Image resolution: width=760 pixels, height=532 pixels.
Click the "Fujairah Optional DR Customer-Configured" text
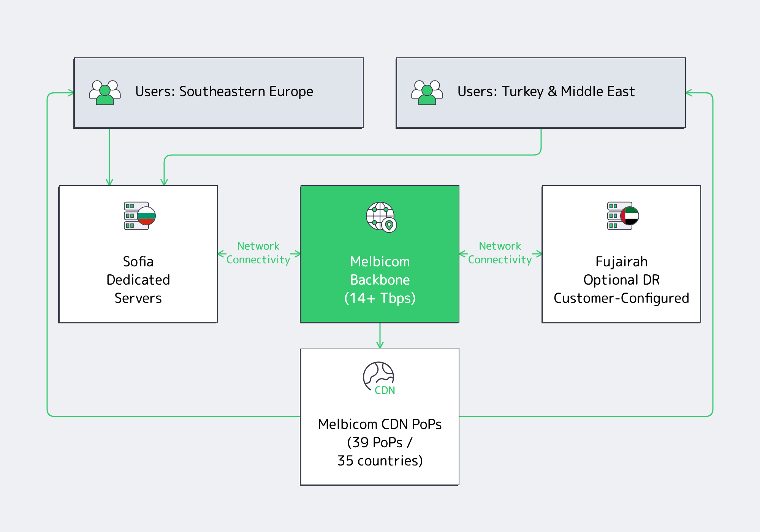621,280
